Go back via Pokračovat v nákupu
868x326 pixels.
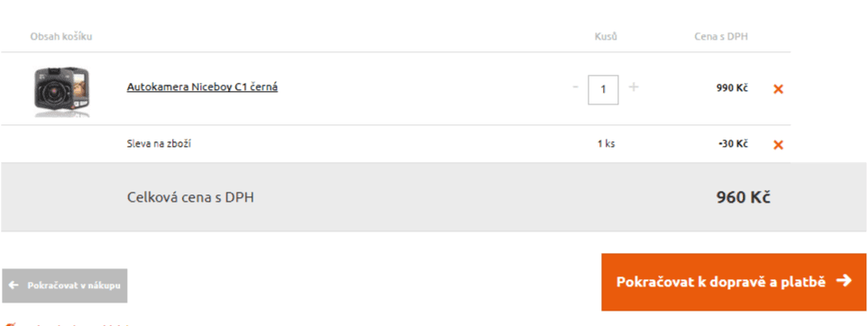64,285
